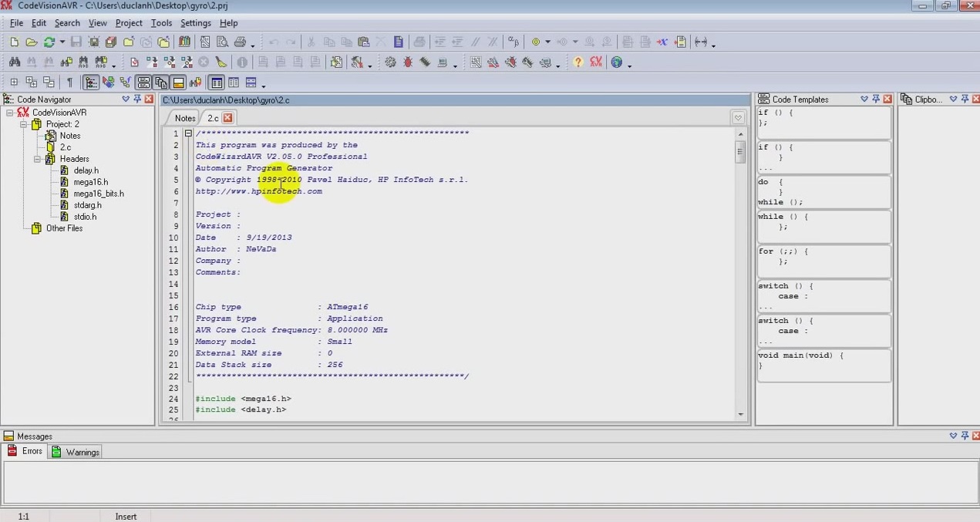Click the Print icon in toolbar
The width and height of the screenshot is (980, 522).
(x=240, y=42)
